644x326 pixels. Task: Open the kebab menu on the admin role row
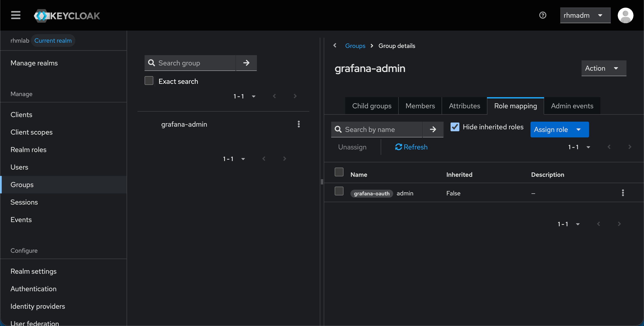623,193
